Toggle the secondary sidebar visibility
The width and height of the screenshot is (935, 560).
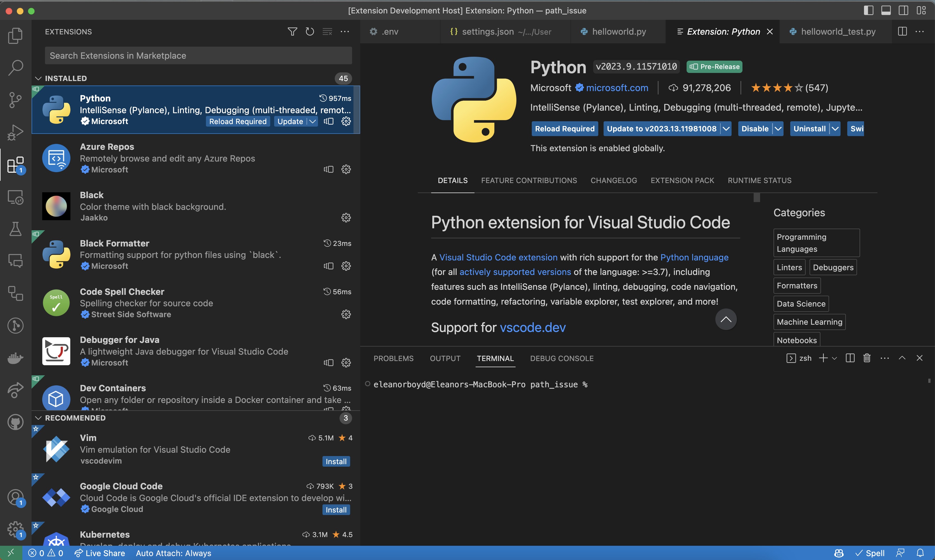click(x=903, y=11)
